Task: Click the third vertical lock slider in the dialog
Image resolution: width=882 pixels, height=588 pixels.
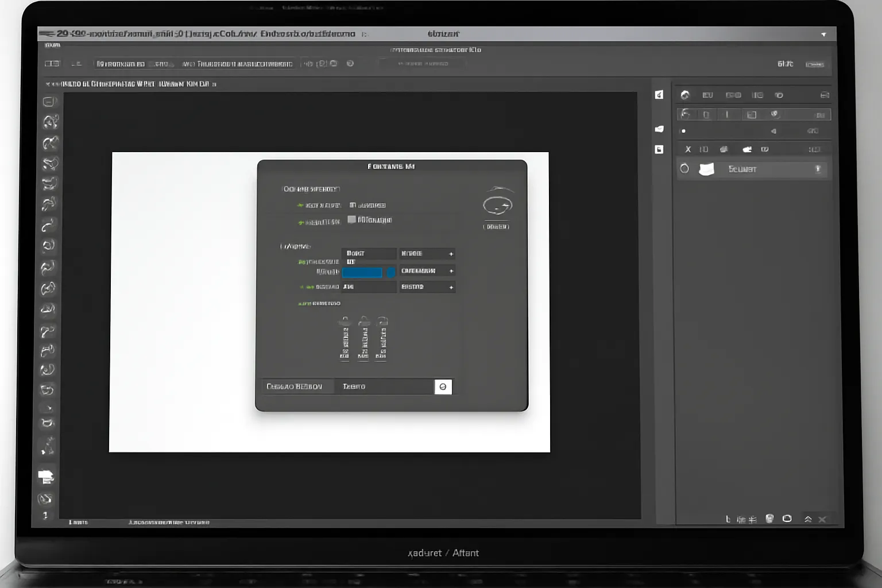Action: (x=382, y=338)
